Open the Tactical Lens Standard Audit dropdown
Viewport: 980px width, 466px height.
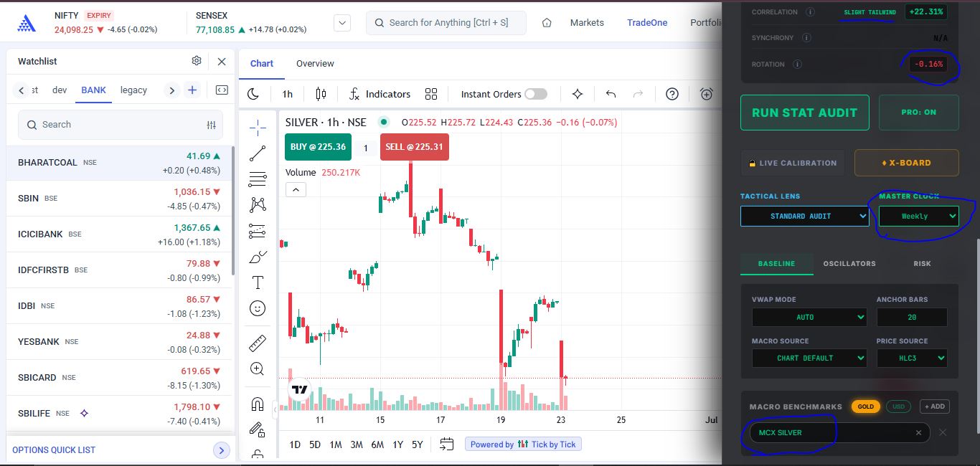pos(805,216)
